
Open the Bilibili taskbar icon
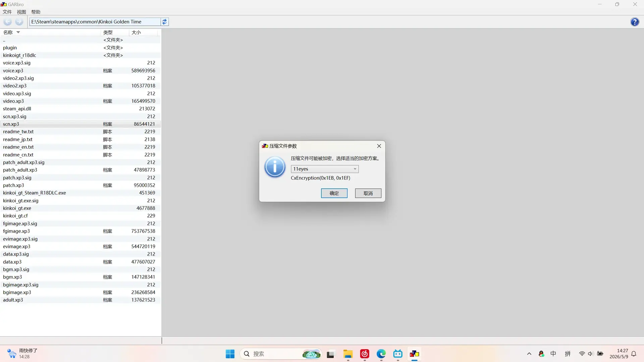398,354
